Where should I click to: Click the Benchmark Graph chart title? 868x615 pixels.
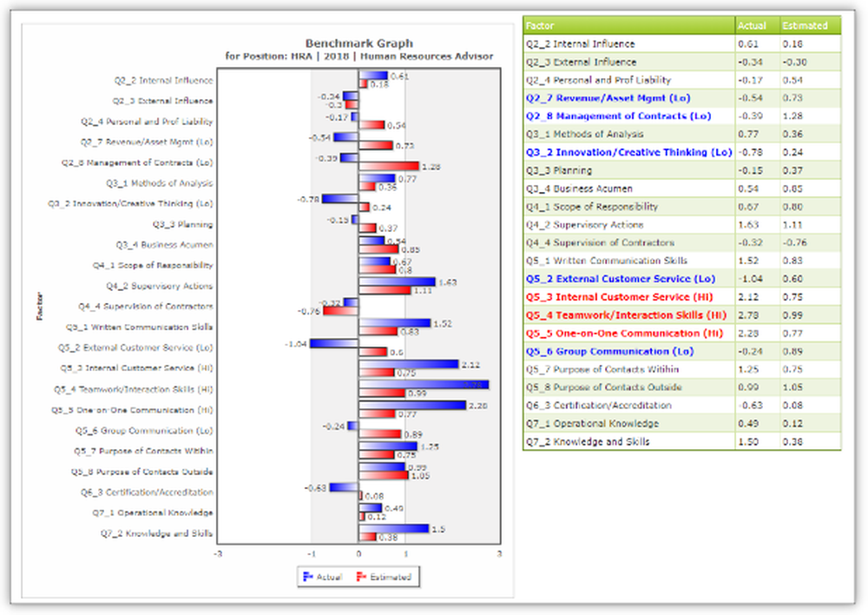click(x=358, y=43)
